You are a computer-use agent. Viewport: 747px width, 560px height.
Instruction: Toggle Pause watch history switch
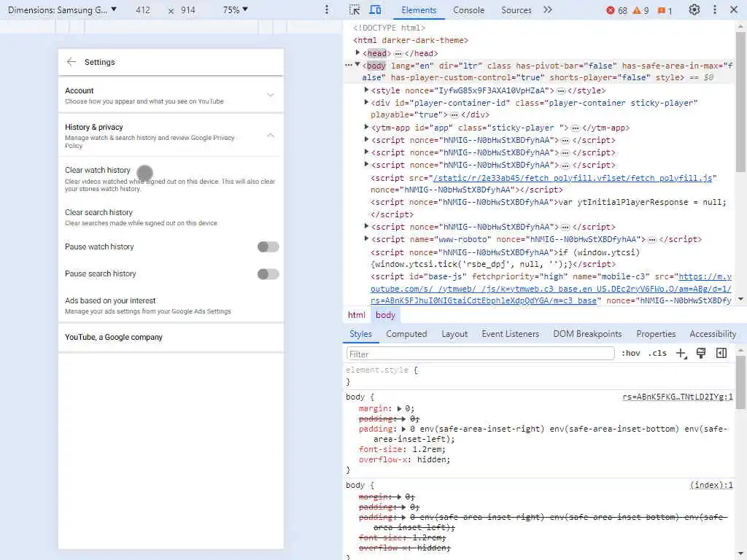(x=268, y=246)
